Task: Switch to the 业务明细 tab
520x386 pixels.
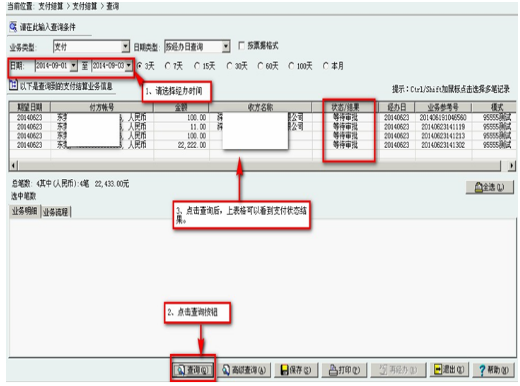Action: point(24,211)
